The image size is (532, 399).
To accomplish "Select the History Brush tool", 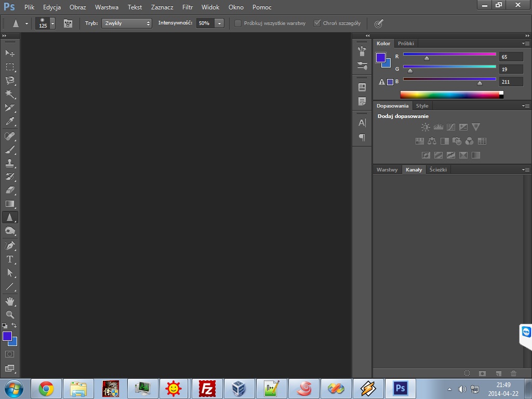I will (x=10, y=177).
